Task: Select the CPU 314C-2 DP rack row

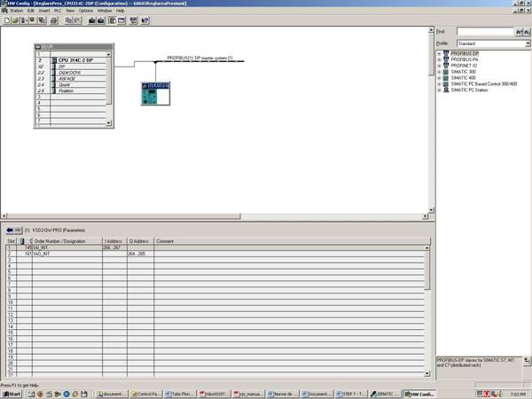Action: (71, 60)
